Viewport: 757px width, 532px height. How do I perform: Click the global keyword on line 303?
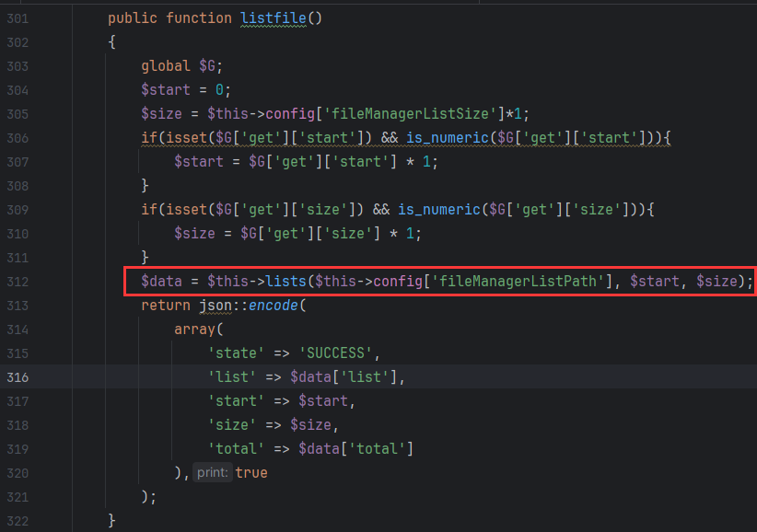click(x=166, y=66)
